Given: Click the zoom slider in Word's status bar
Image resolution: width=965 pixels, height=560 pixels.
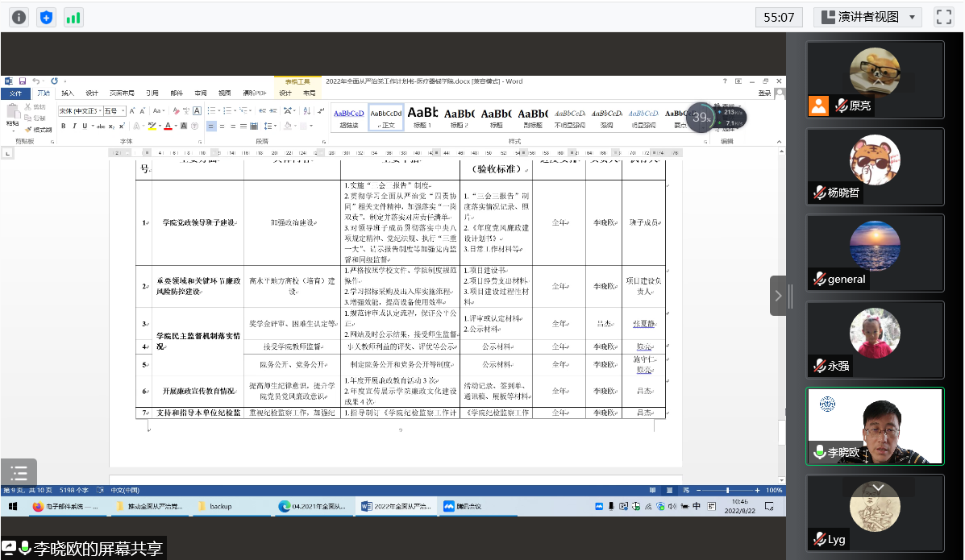Looking at the screenshot, I should [727, 490].
